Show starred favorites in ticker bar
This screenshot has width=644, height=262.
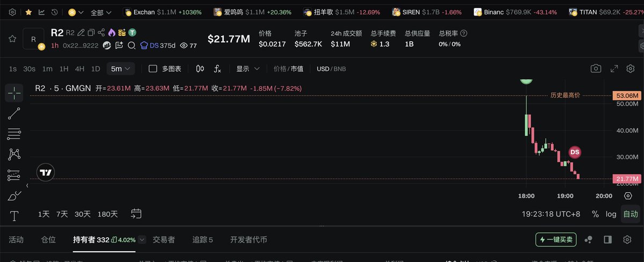click(x=28, y=12)
